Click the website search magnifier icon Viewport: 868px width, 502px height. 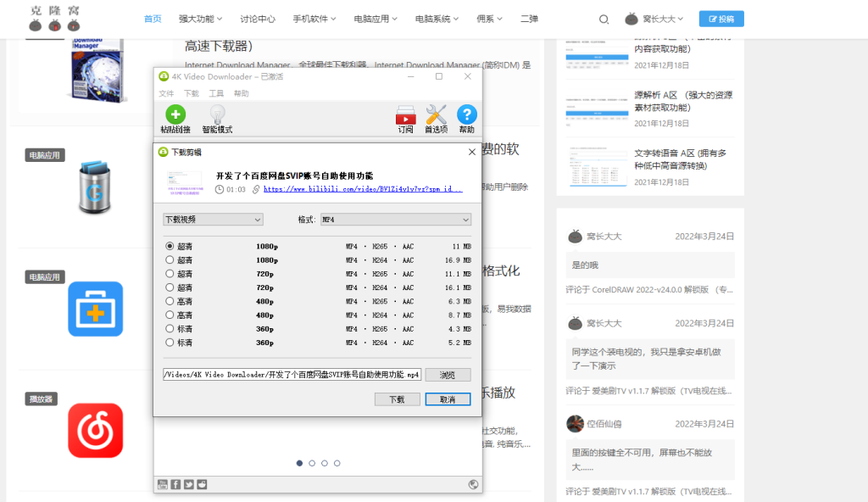tap(604, 20)
